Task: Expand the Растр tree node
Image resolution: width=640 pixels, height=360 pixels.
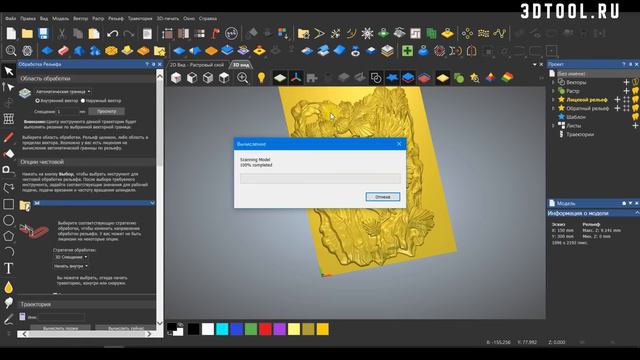Action: coord(553,91)
